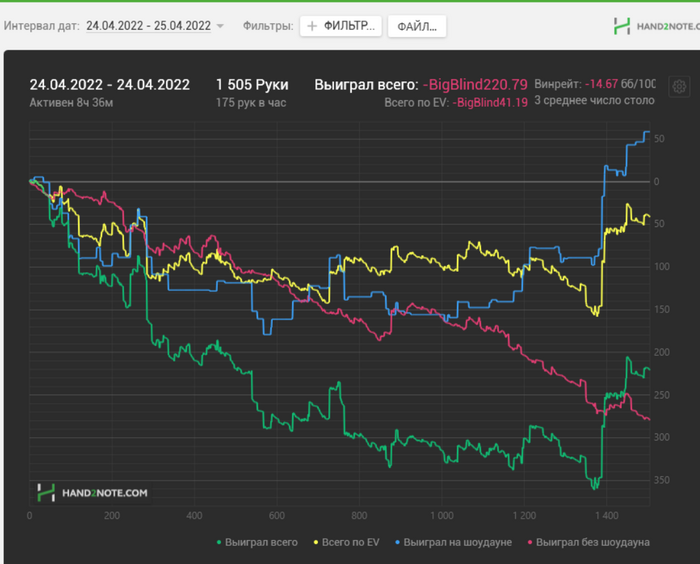Toggle legend item Выиграл на шоудауне

[454, 542]
